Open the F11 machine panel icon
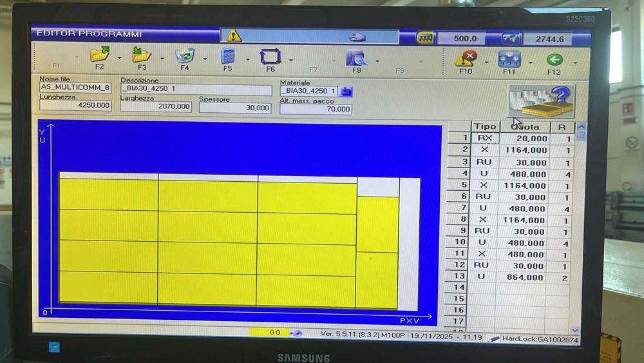 coord(509,59)
